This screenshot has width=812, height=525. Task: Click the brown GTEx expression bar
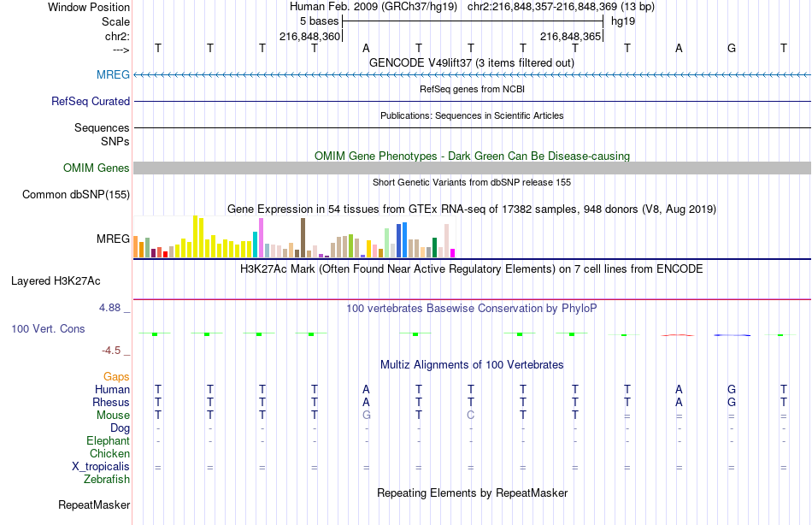(303, 238)
